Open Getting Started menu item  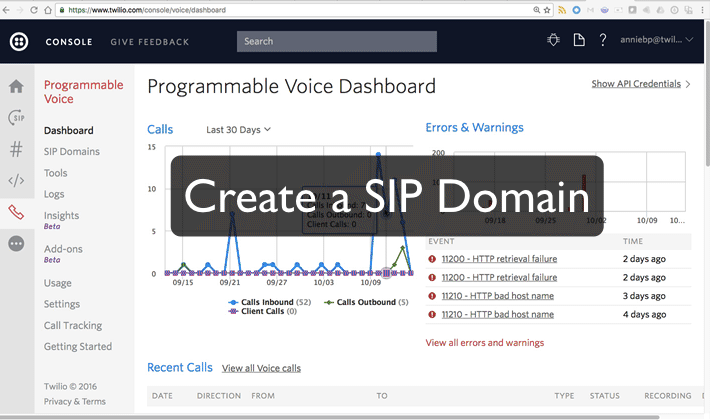pos(77,347)
